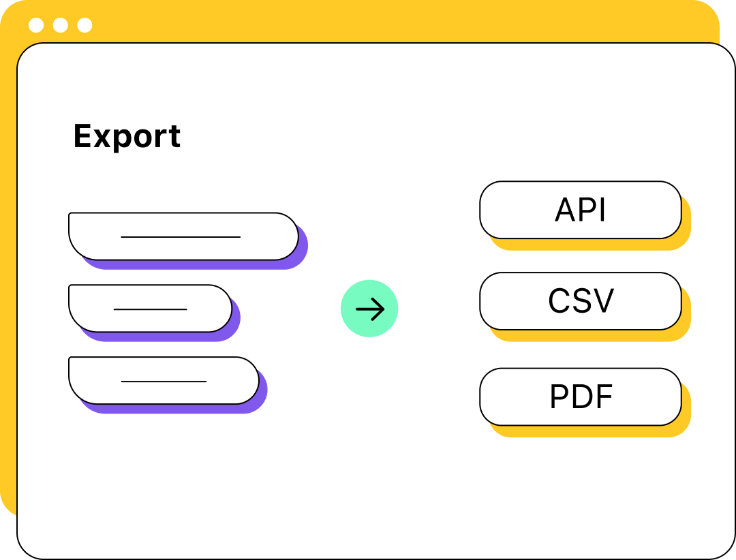Choose the API export option
The image size is (736, 560).
coord(580,210)
